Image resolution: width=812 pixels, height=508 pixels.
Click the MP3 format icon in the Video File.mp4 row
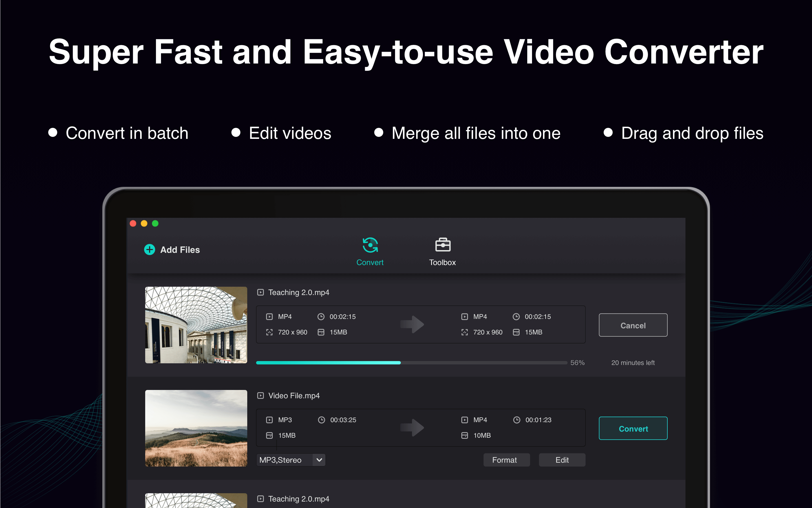point(270,420)
